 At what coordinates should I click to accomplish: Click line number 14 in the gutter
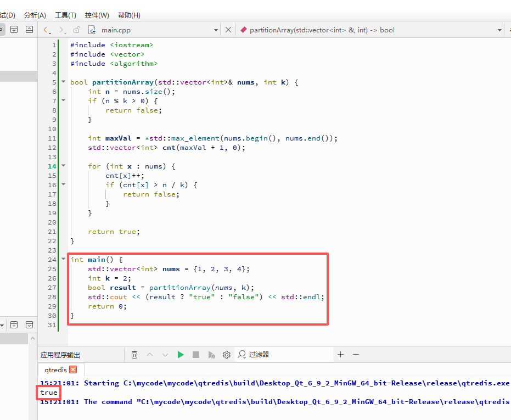coord(52,166)
